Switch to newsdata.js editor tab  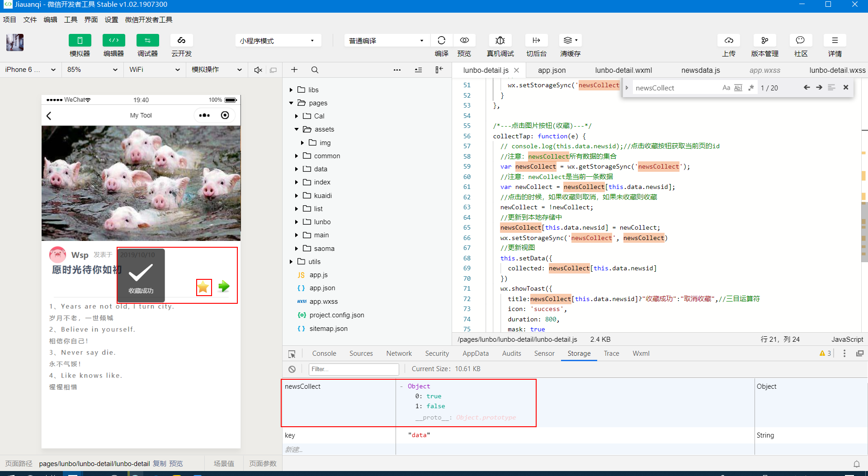(701, 70)
